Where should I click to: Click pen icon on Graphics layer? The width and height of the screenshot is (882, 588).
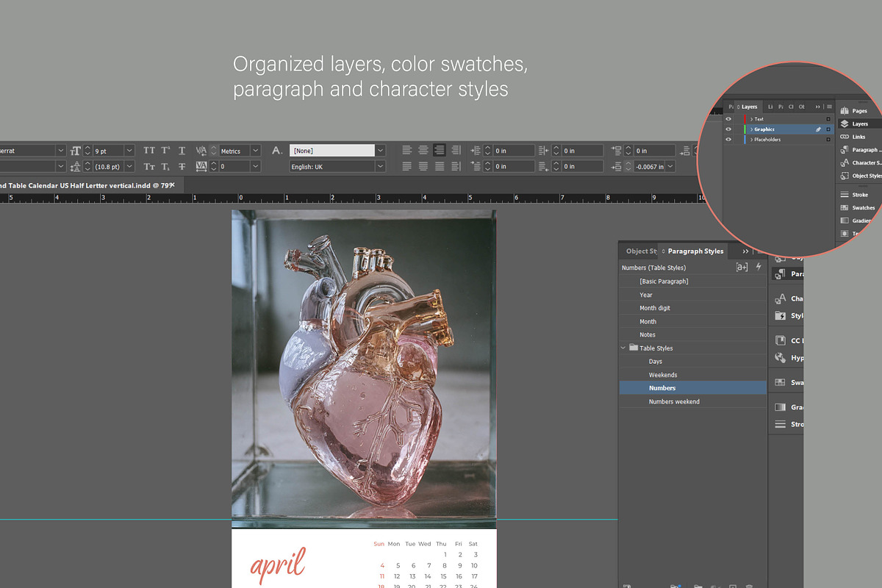[818, 129]
